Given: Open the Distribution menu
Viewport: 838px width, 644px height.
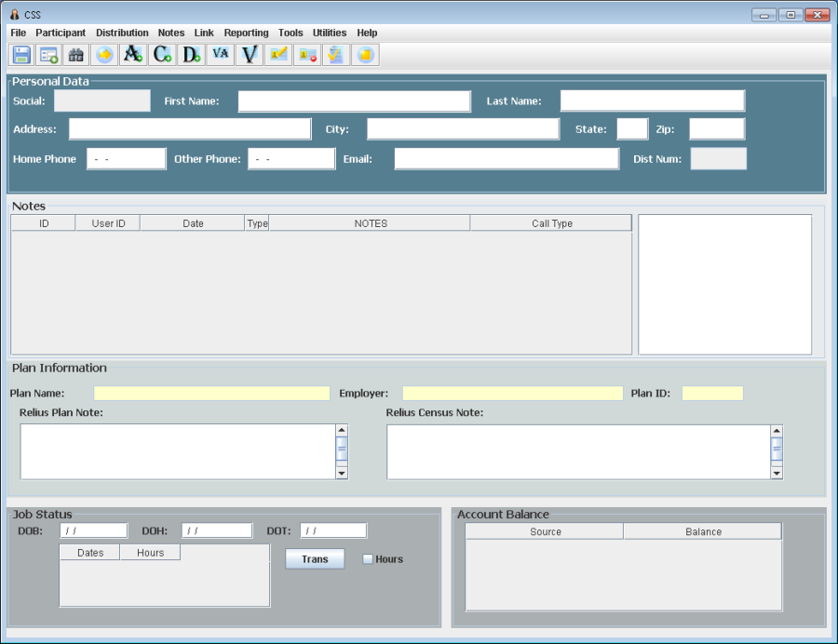Looking at the screenshot, I should 122,33.
